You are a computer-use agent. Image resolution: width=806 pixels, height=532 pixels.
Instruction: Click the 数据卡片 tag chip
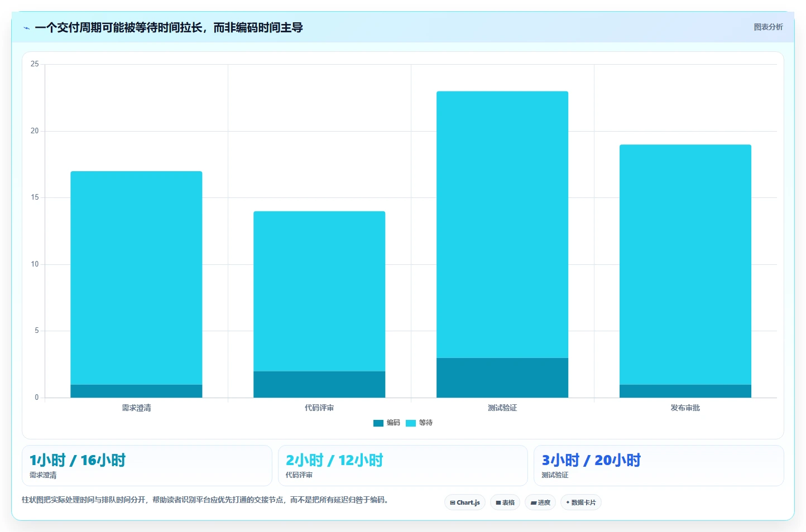tap(581, 502)
